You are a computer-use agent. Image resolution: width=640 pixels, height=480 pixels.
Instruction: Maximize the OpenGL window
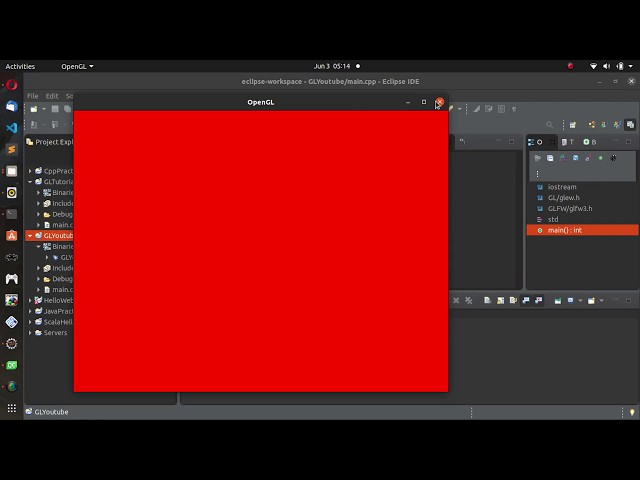point(424,102)
